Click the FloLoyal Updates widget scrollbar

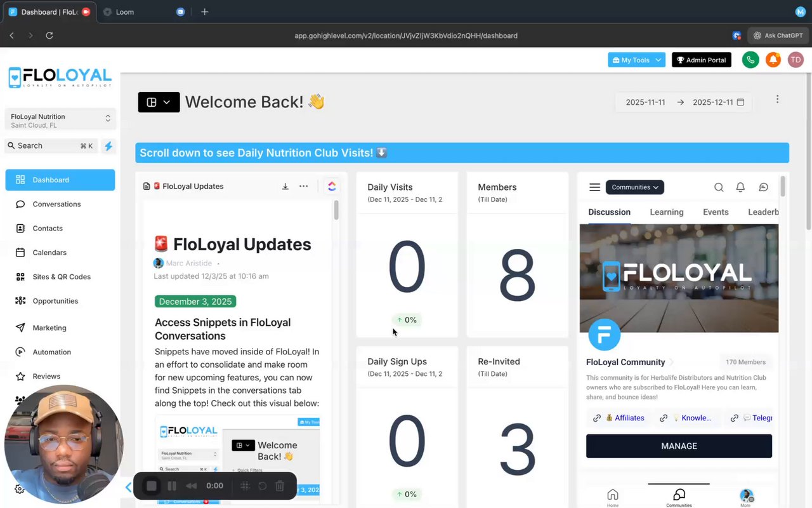pos(336,210)
